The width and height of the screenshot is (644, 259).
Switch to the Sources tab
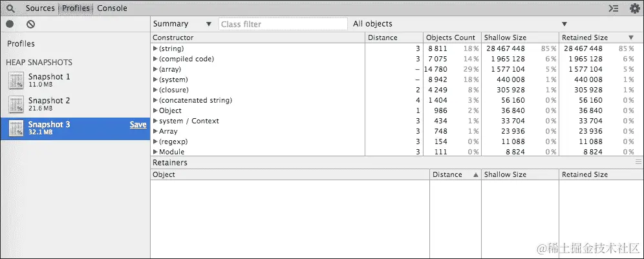point(40,8)
